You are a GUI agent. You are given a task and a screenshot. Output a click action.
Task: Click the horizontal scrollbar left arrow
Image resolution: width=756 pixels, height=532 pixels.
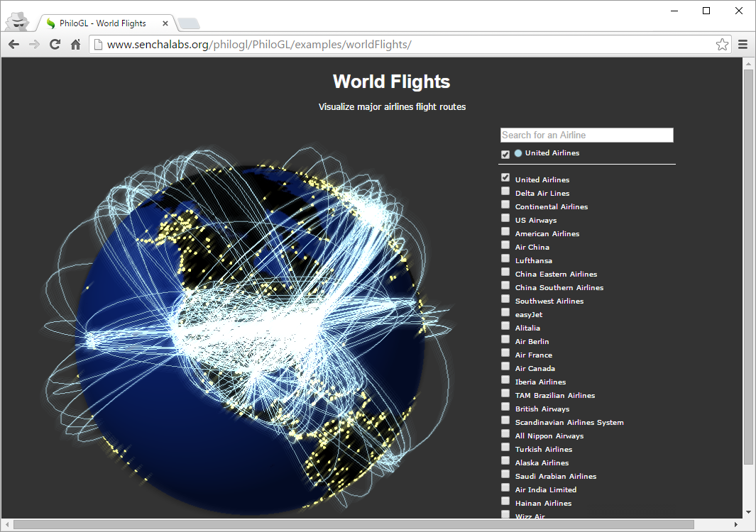[7, 524]
